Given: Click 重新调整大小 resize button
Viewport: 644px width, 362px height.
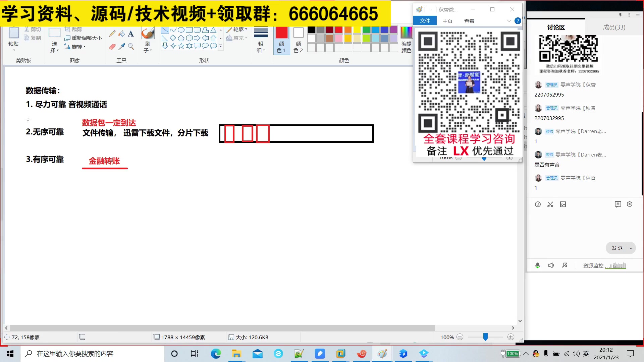Looking at the screenshot, I should [83, 38].
